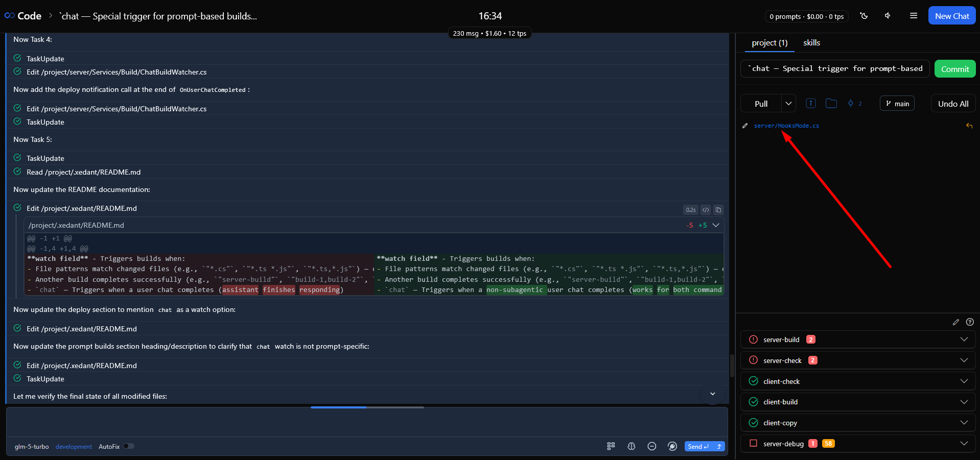The image size is (980, 460).
Task: Click the upward arrow on Send button
Action: (x=719, y=446)
